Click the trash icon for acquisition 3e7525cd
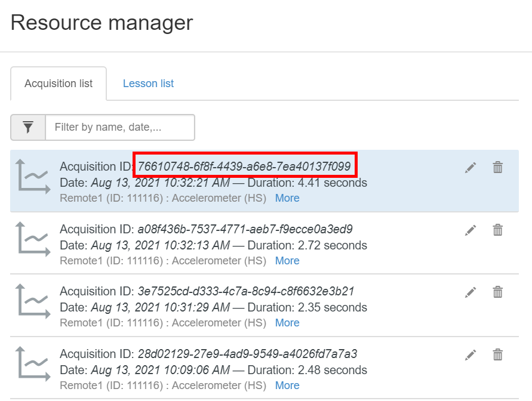 (498, 292)
